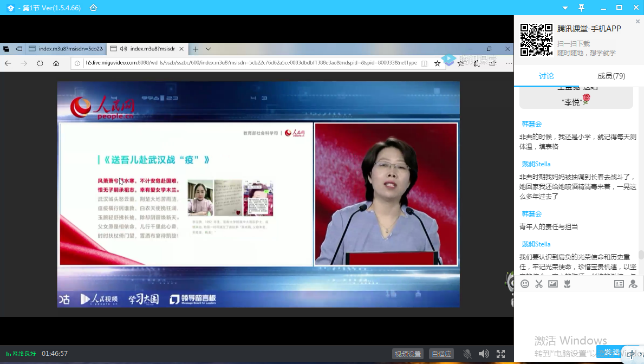Viewport: 644px width, 364px height.
Task: Close the active index.m3u8 browser tab
Action: [181, 49]
